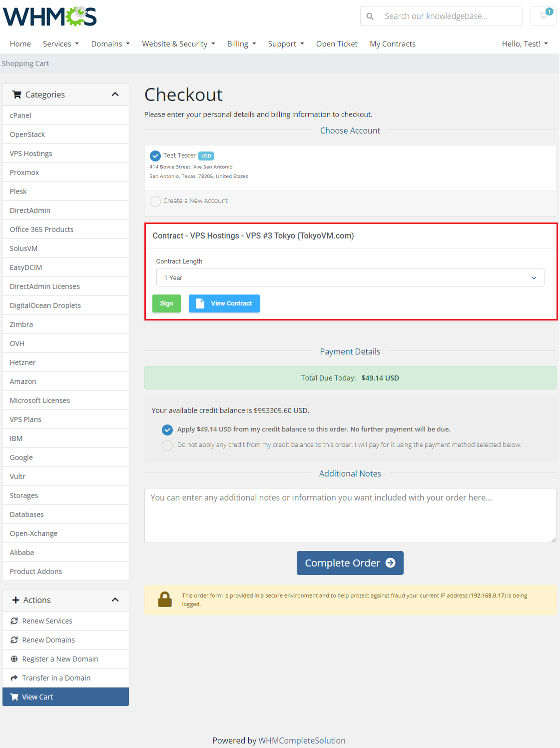Click the USD currency badge

[206, 156]
